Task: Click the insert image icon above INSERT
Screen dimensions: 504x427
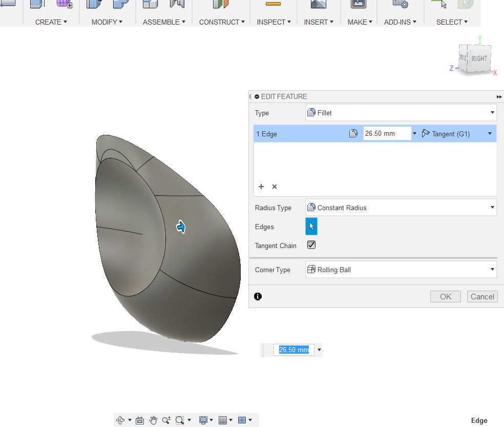Action: [x=319, y=4]
